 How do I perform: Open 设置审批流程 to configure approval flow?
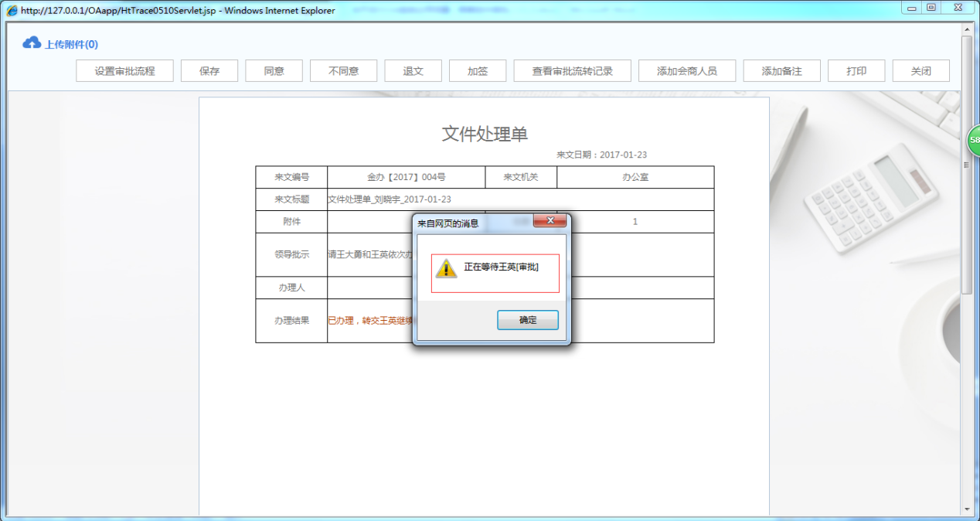click(124, 70)
